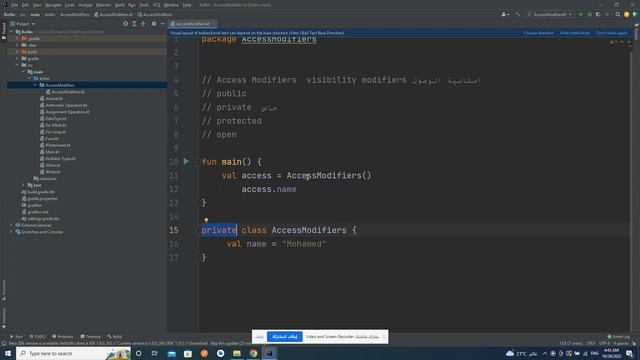Select For Loop.kt in tree
Screen dimensions: 640x360
pyautogui.click(x=53, y=132)
